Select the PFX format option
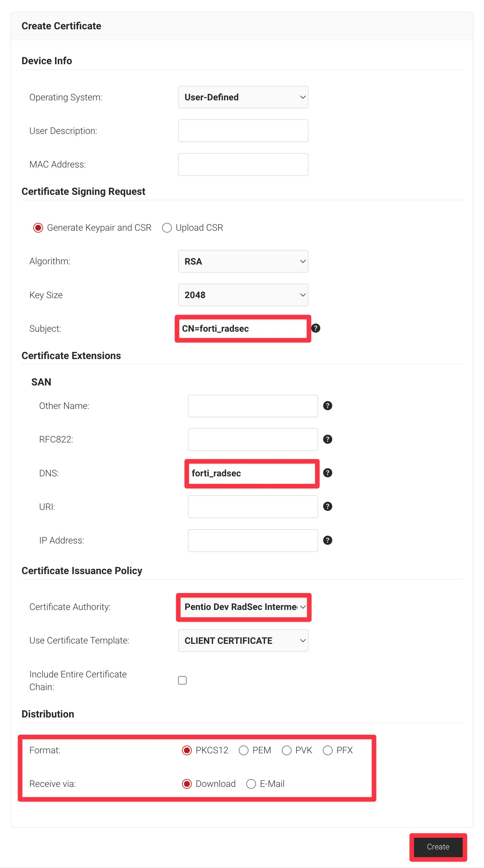Screen dimensions: 484x868 (327, 750)
